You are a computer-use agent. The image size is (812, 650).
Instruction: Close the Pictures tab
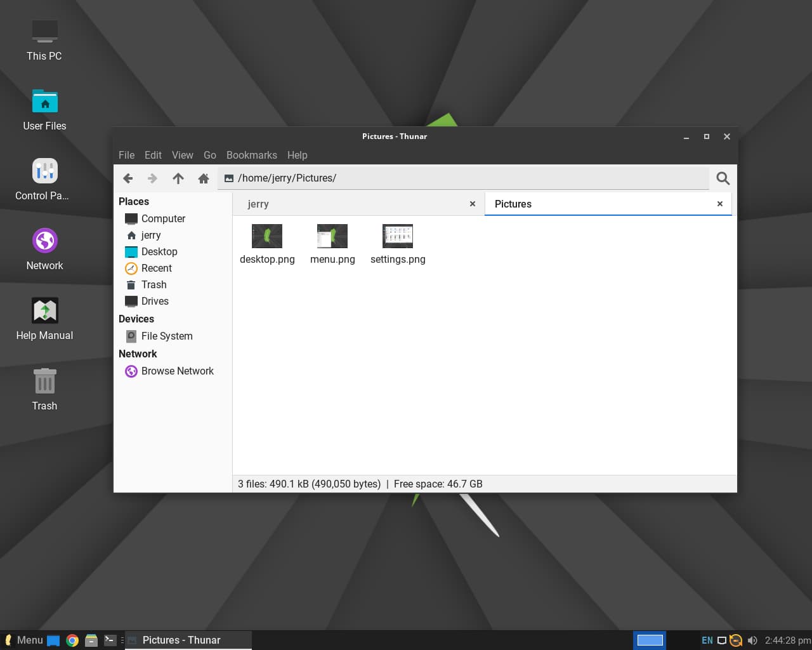click(719, 204)
